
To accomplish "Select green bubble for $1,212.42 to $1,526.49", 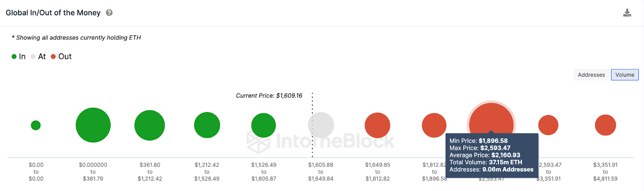I will 207,125.
